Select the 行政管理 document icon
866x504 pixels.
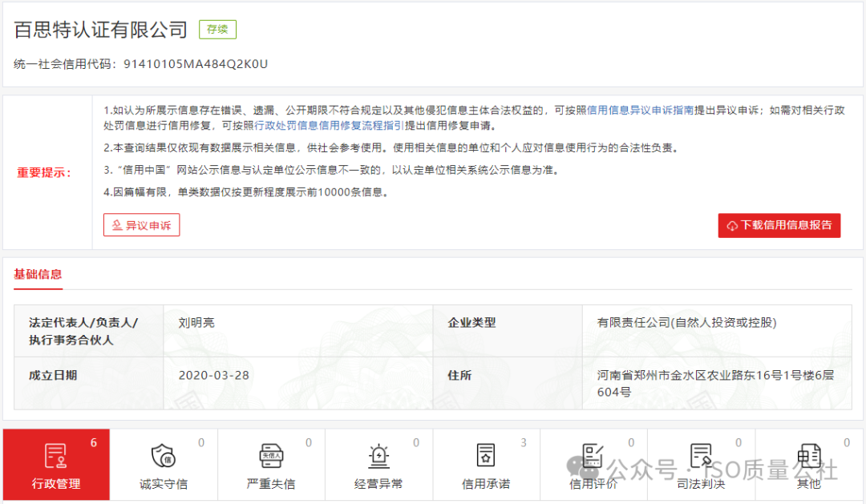click(56, 455)
